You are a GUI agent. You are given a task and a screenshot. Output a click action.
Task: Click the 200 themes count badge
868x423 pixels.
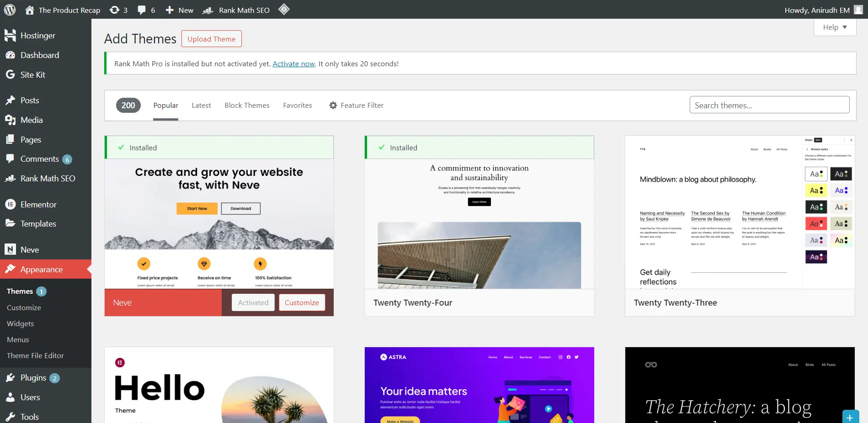click(x=128, y=105)
